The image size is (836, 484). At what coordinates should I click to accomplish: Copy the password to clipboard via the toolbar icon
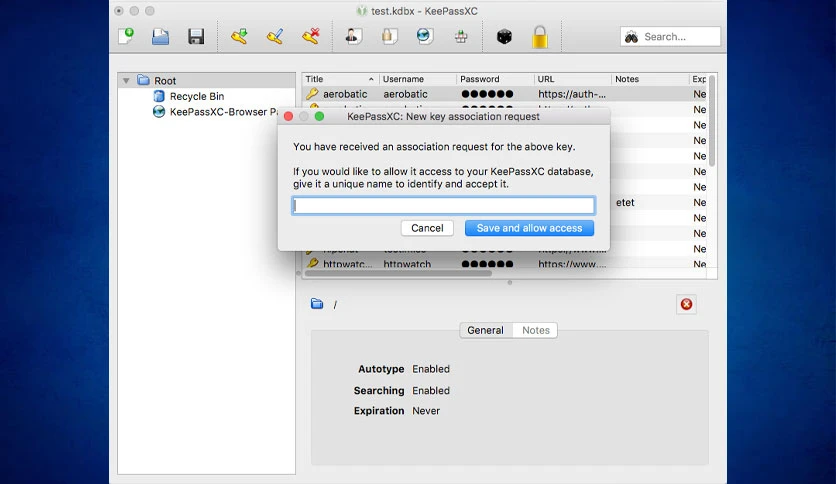tap(389, 36)
